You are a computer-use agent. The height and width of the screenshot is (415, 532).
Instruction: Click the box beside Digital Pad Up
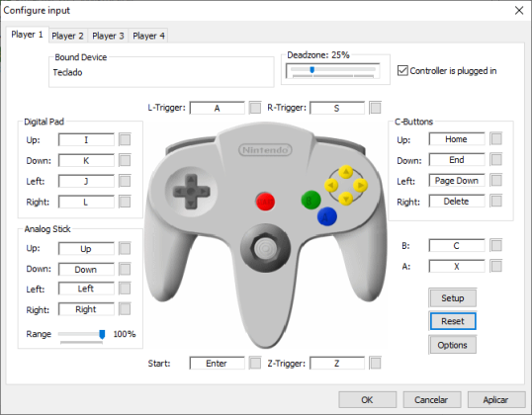click(x=125, y=139)
